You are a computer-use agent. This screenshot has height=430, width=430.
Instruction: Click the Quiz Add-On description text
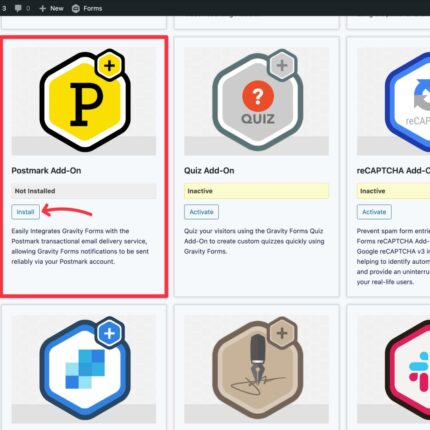254,241
